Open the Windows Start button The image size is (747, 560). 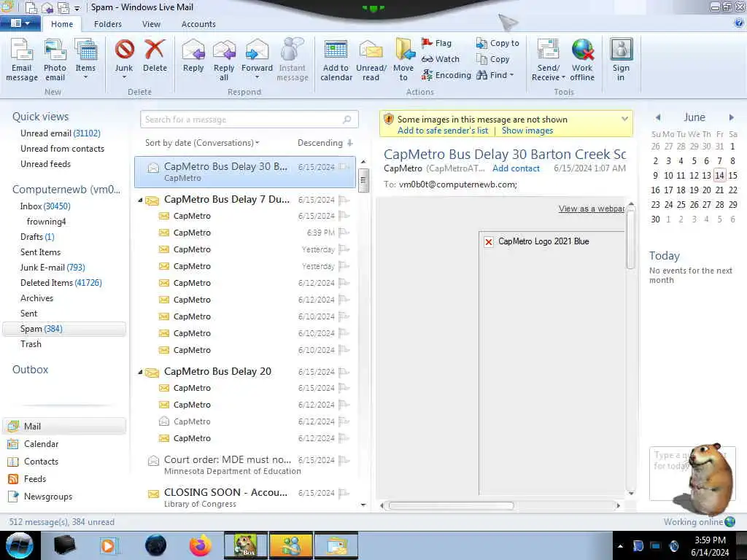pos(20,545)
